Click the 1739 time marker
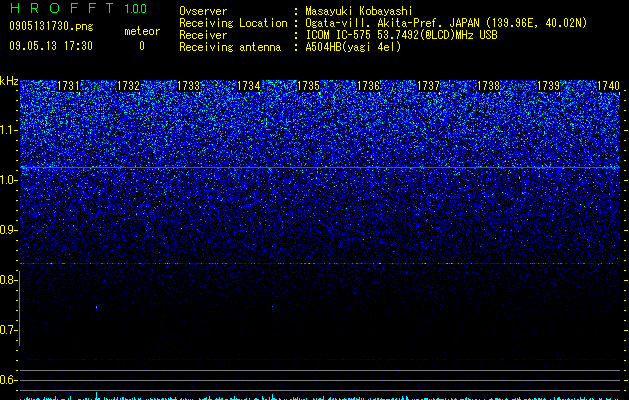 click(549, 86)
